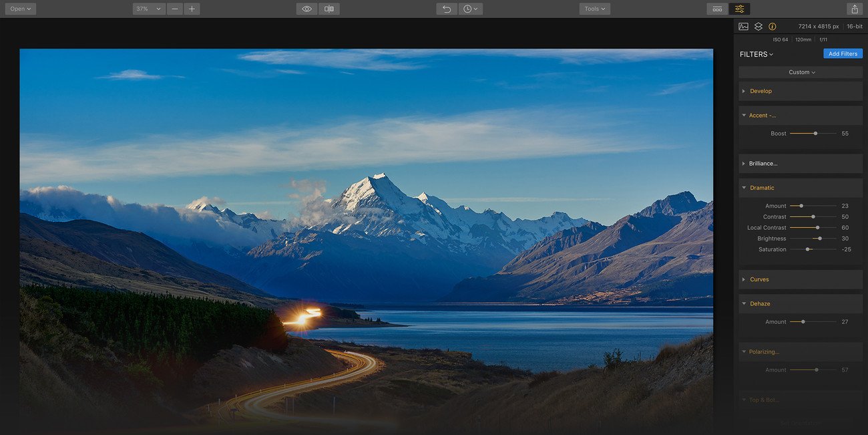Click the undo arrow icon

tap(446, 8)
